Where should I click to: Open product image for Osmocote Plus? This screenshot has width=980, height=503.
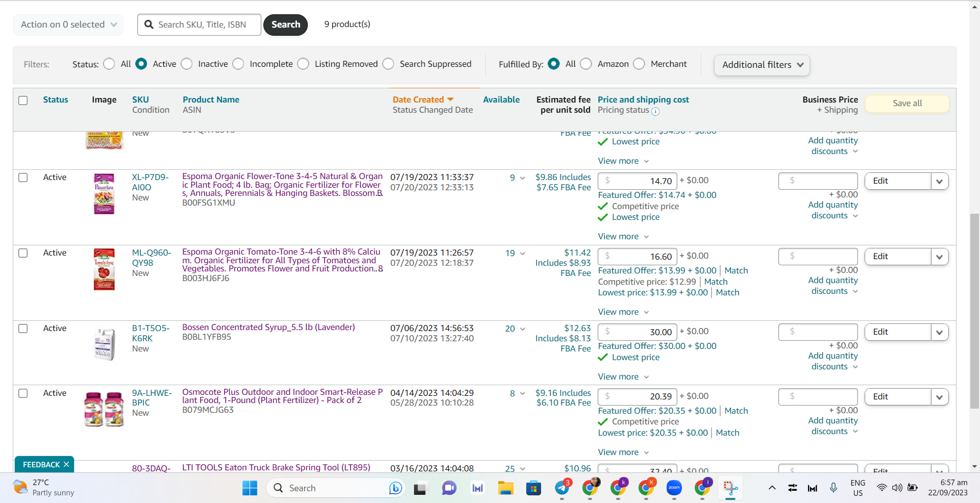[104, 409]
